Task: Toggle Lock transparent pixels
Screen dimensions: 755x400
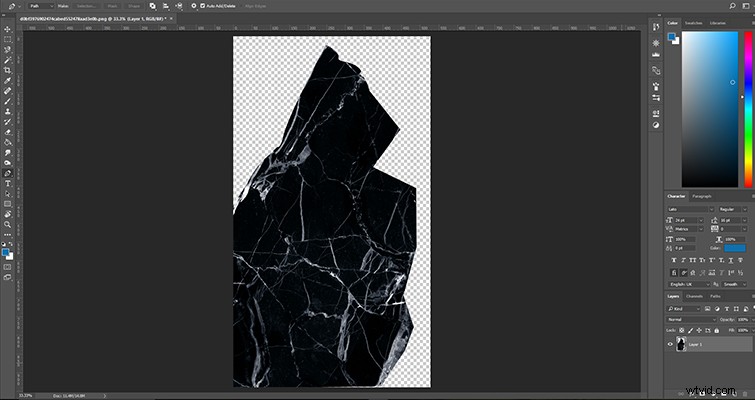Action: coord(681,331)
